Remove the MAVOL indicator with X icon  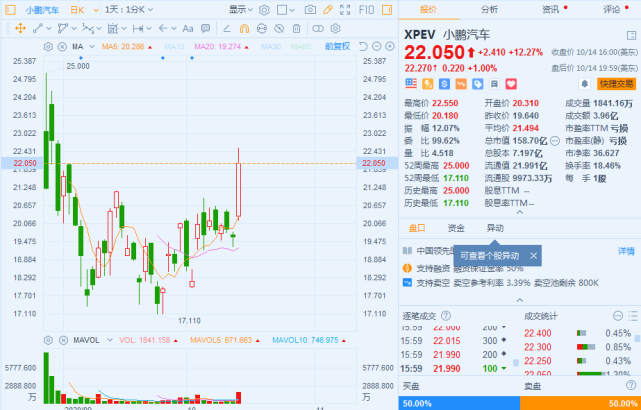62,340
